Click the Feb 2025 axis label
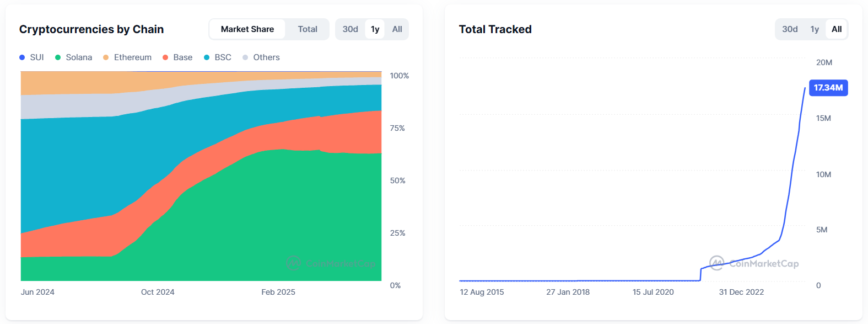The height and width of the screenshot is (324, 868). click(278, 292)
